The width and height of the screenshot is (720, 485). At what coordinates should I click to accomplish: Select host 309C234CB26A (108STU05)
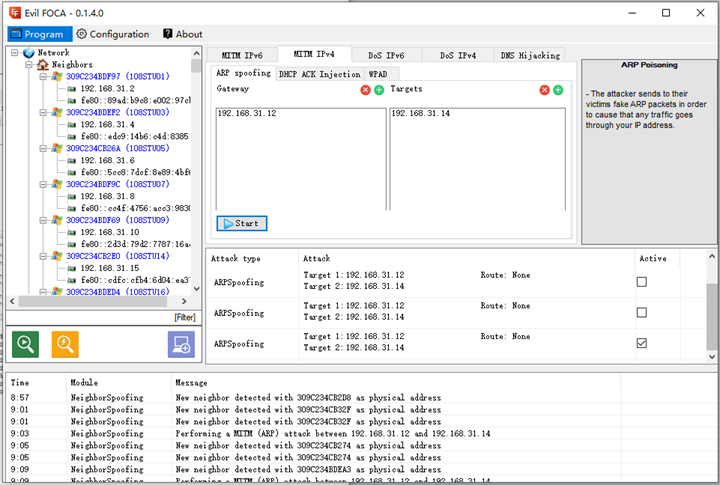click(118, 148)
